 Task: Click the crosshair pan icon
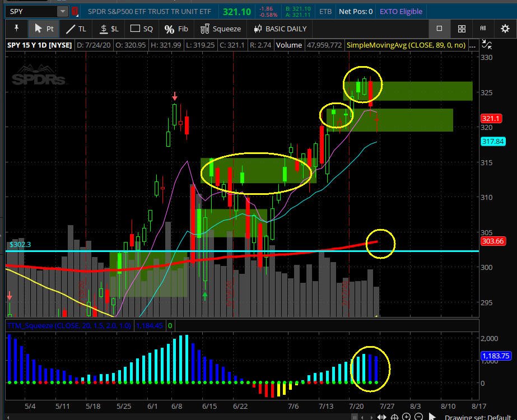[x=395, y=417]
